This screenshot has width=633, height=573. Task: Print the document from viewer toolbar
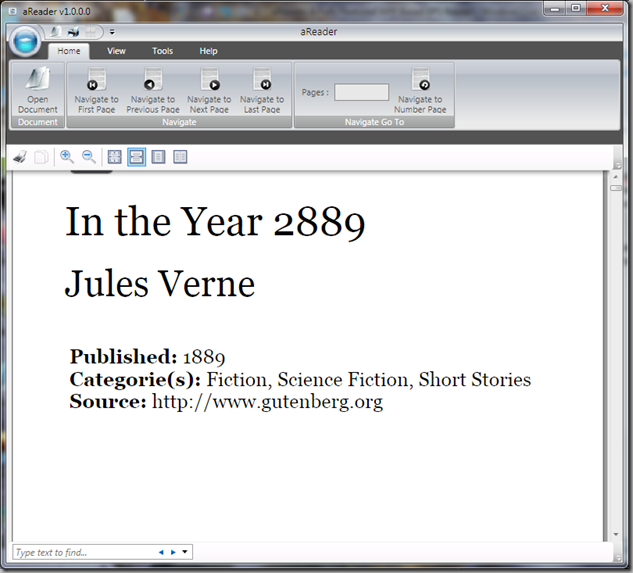coord(20,157)
